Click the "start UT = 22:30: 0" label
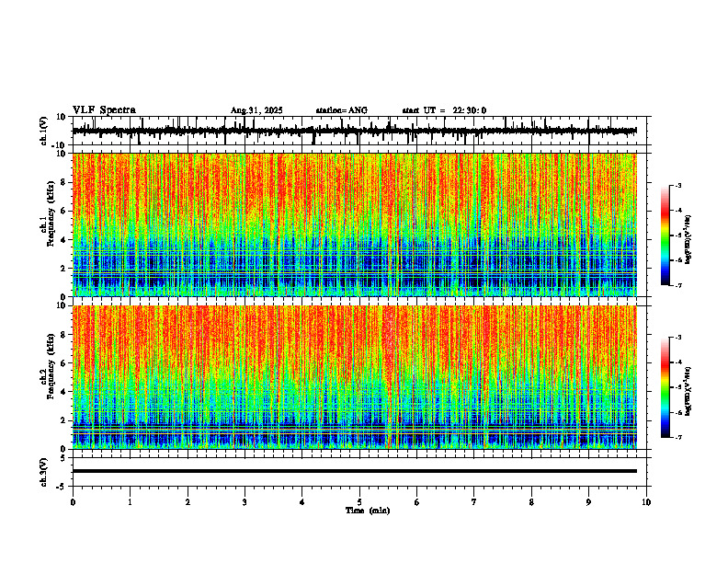Screen dimensions: 728x563 pos(444,110)
